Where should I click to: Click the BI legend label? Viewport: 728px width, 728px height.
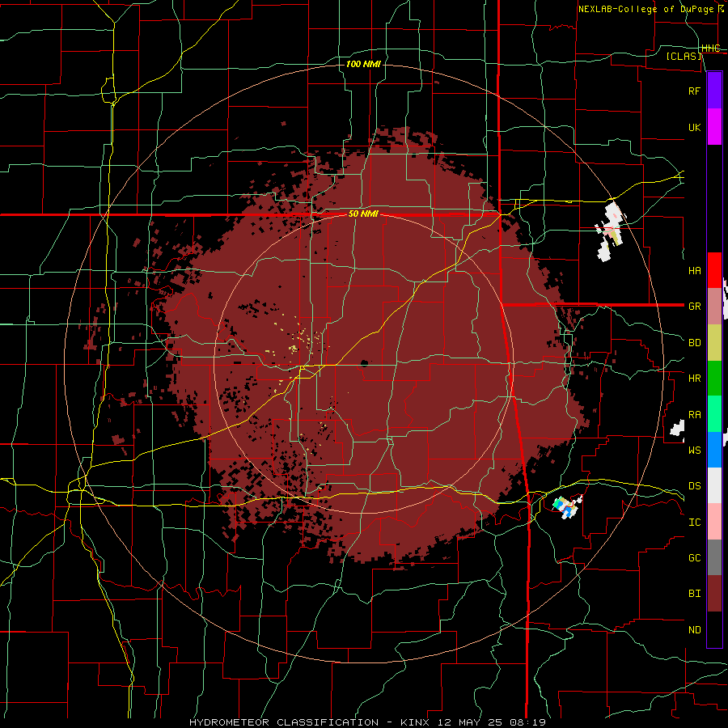(x=694, y=594)
